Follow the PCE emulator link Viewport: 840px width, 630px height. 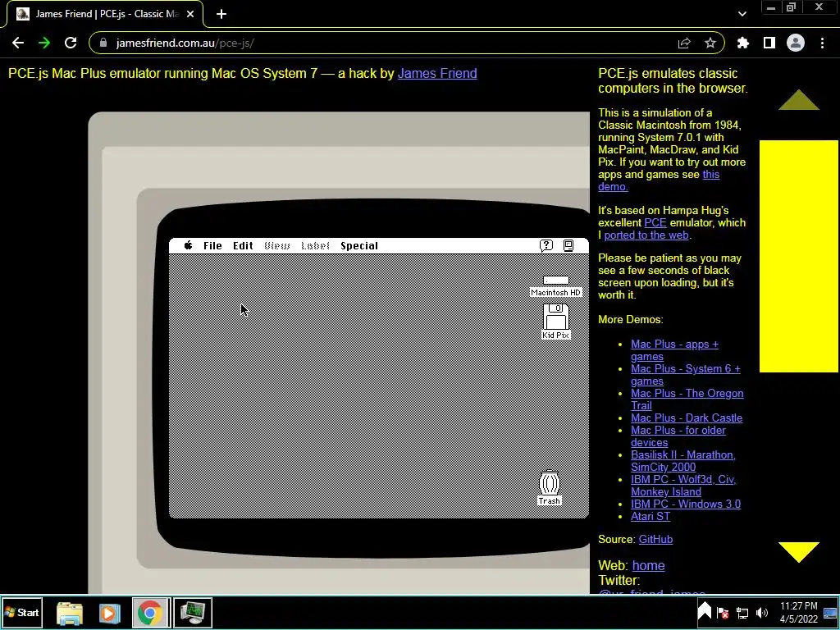pyautogui.click(x=655, y=222)
